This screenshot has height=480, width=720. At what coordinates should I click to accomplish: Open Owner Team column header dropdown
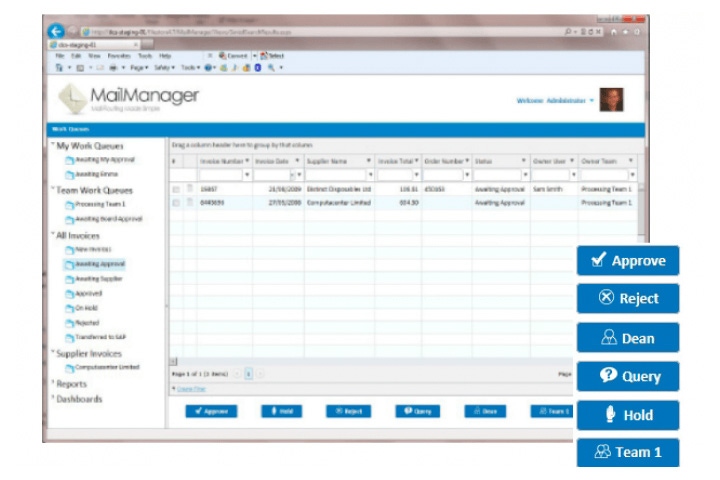tap(630, 161)
